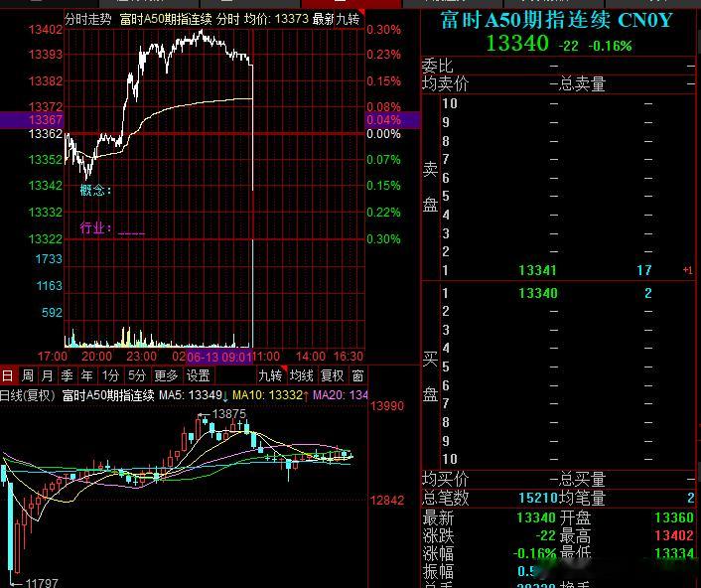
Task: Switch to the 年 yearly period tab
Action: [x=86, y=375]
